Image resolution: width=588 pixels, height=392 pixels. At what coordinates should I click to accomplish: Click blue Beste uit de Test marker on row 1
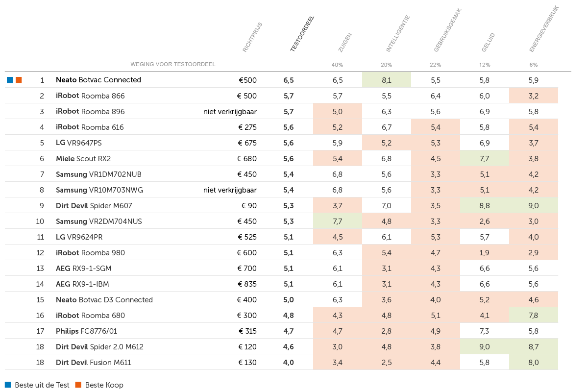click(x=10, y=80)
